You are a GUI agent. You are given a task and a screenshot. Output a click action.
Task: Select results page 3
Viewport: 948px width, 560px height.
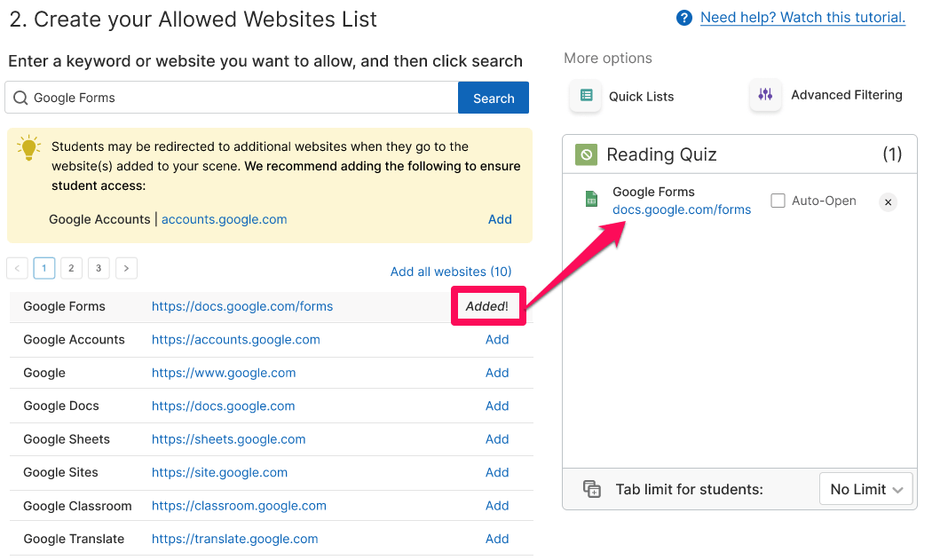(x=99, y=268)
